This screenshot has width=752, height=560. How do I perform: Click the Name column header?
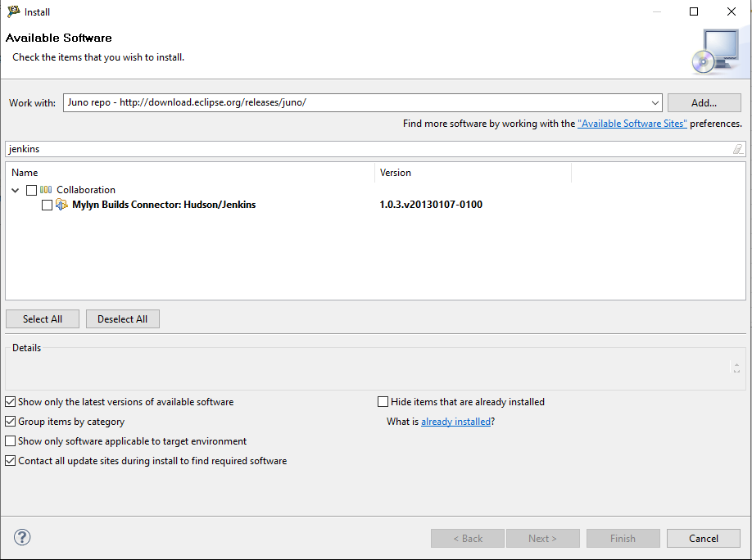point(190,173)
